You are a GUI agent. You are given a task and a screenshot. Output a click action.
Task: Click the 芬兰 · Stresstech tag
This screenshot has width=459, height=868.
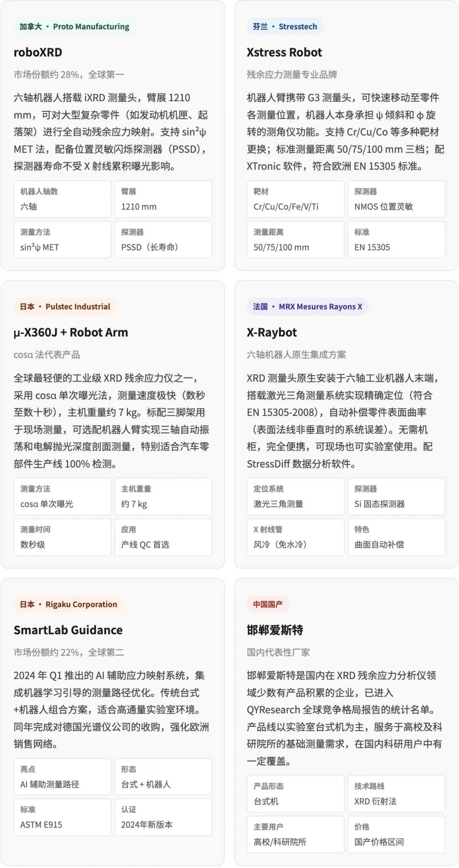point(285,27)
